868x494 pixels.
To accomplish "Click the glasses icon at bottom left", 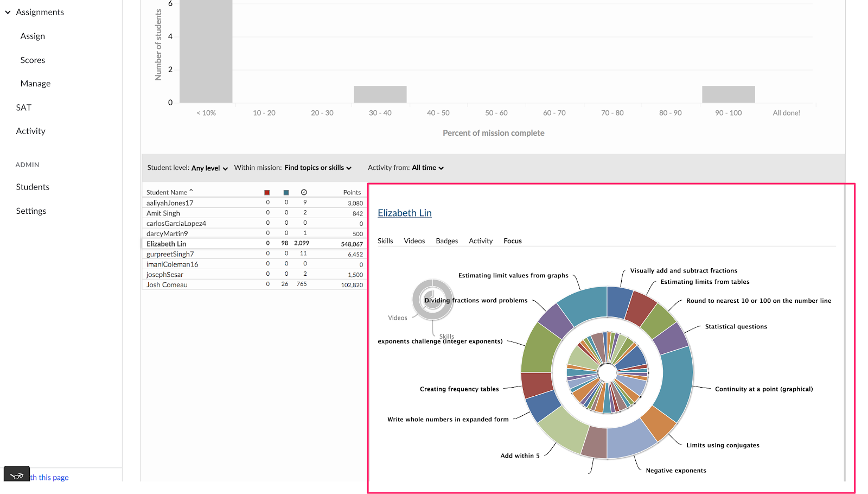I will coord(17,476).
